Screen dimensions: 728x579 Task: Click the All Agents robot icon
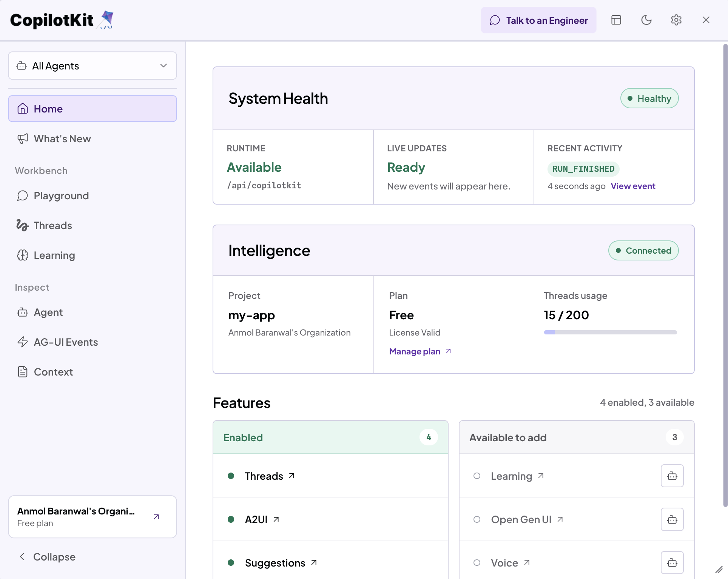coord(22,66)
